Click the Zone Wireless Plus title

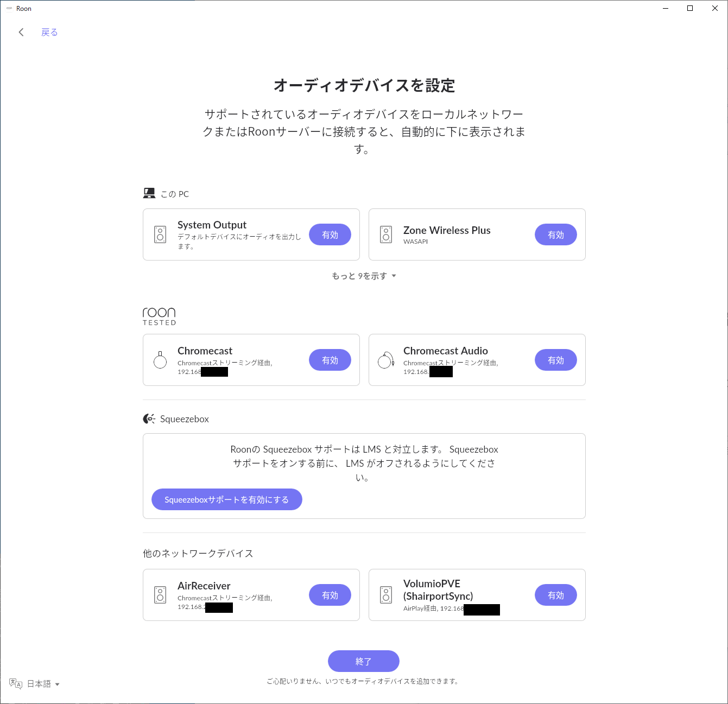tap(447, 230)
